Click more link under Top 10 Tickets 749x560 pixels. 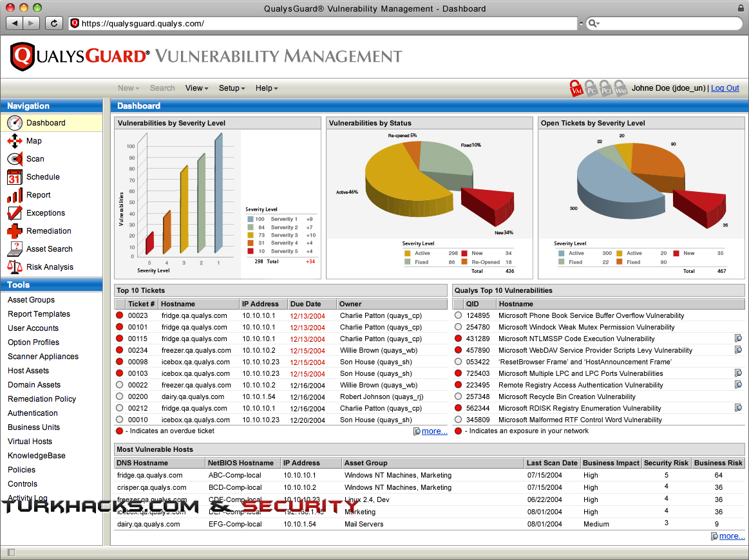point(434,431)
